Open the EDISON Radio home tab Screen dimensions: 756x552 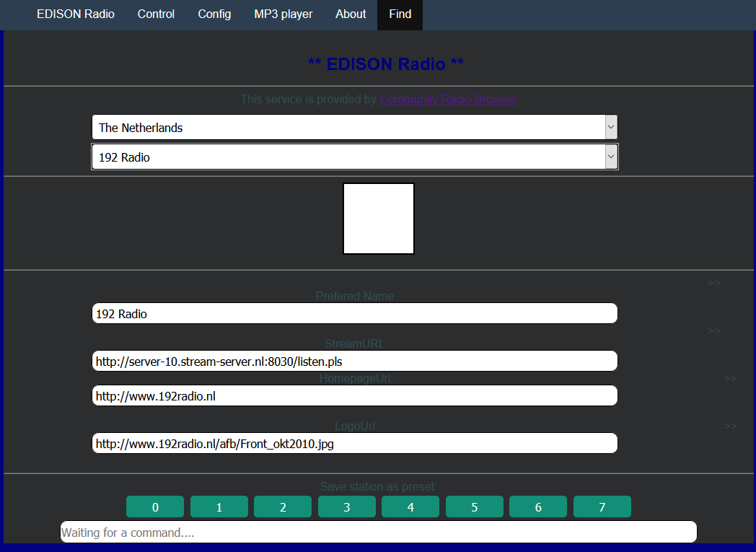(76, 14)
